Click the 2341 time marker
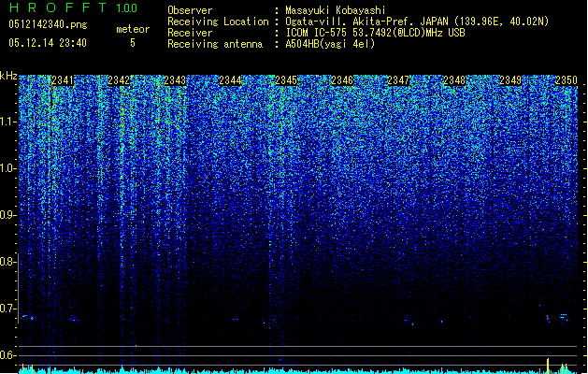The width and height of the screenshot is (588, 374). [x=63, y=80]
